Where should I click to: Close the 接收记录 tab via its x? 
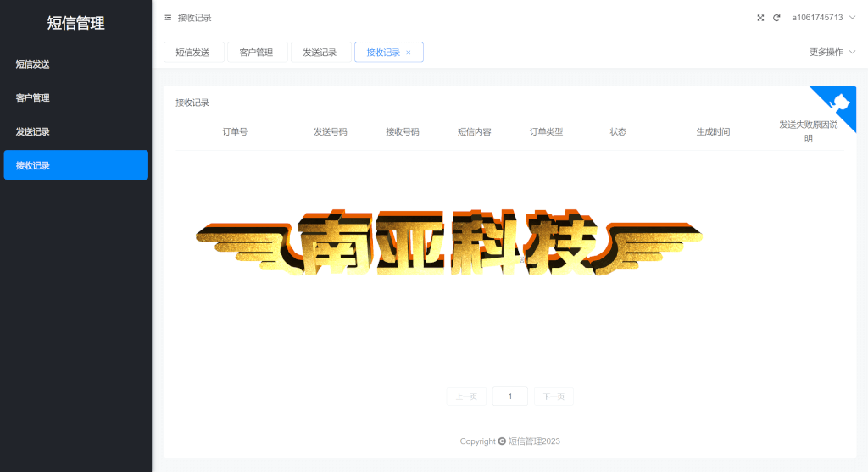click(x=409, y=53)
